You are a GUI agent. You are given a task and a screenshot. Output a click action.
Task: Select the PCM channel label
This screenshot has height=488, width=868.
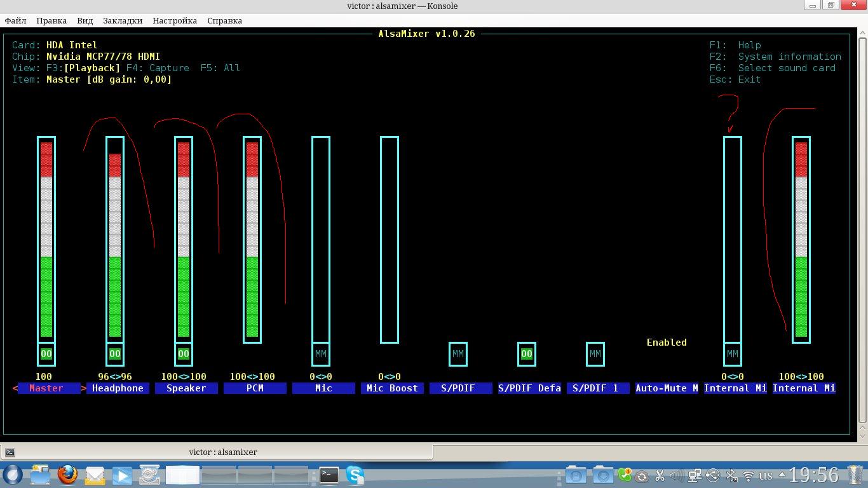[x=255, y=388]
